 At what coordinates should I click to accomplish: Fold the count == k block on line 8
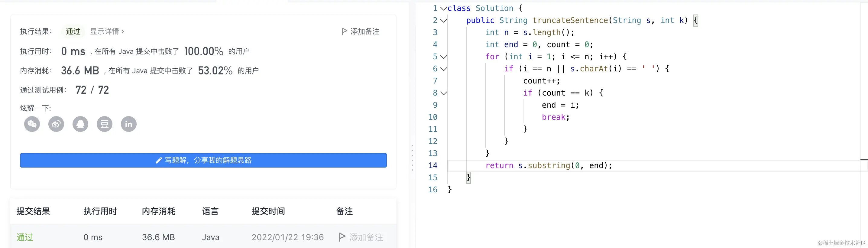pyautogui.click(x=443, y=93)
